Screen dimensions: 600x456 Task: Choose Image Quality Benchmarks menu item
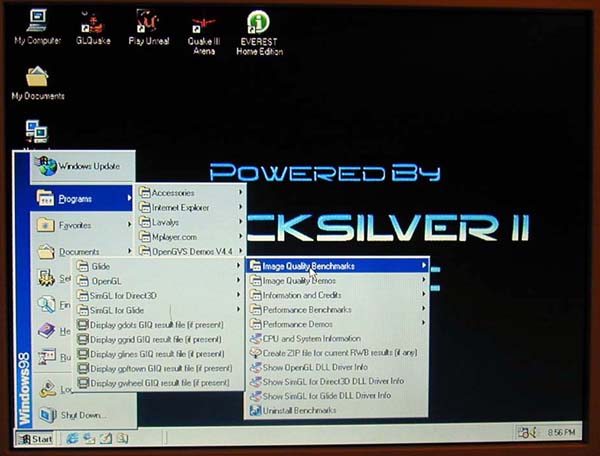point(338,265)
